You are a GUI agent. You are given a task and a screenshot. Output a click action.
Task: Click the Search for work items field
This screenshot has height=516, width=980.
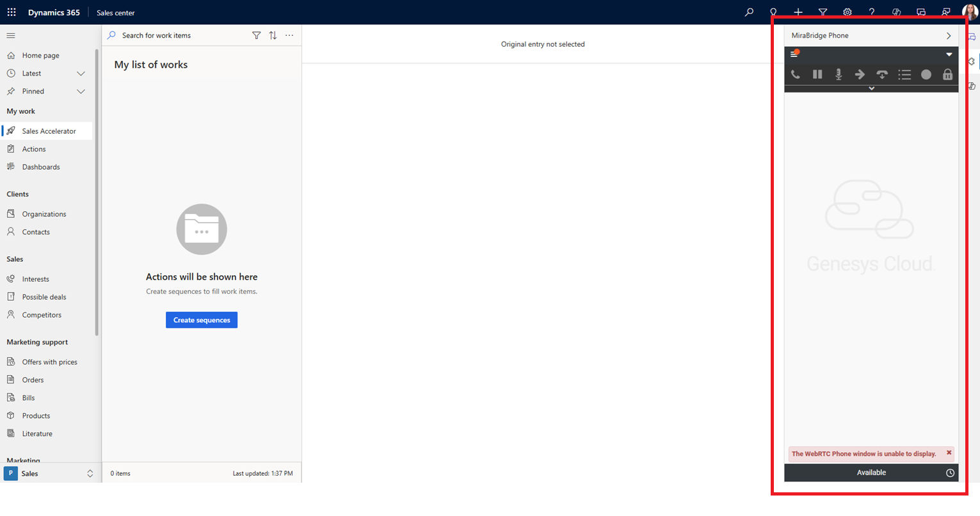176,36
